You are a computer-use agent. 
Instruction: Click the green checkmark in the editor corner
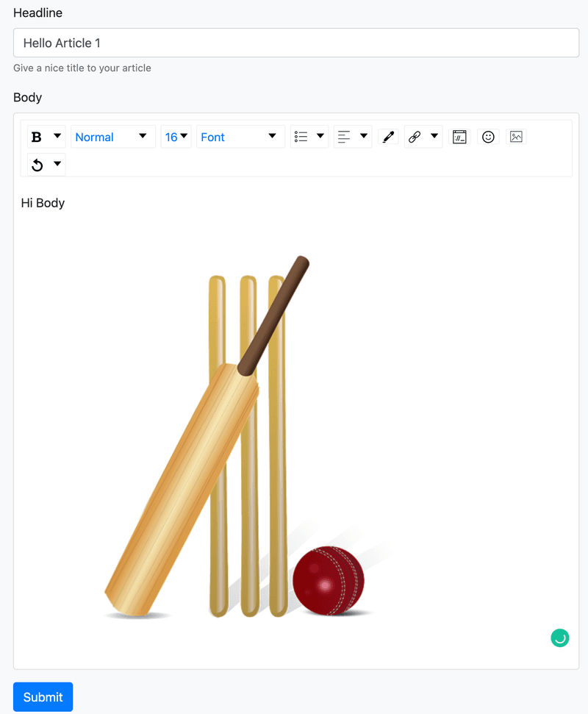point(560,638)
